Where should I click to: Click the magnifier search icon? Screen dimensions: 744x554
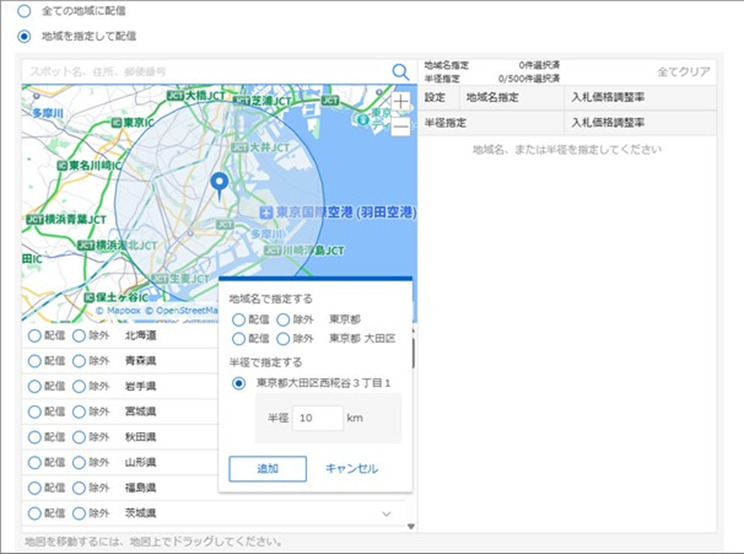(x=400, y=72)
